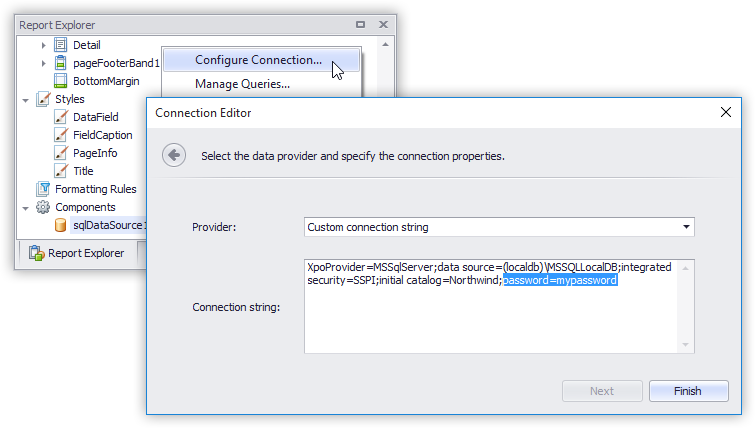Screen dimensions: 755x428
Task: Close the Connection Editor dialog
Action: (x=726, y=112)
